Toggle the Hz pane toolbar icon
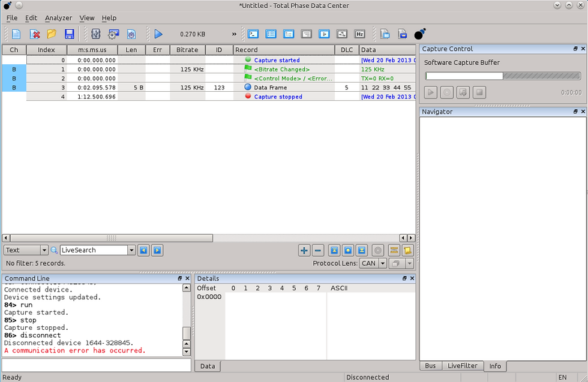Screen dimensions: 588x382 pos(359,34)
